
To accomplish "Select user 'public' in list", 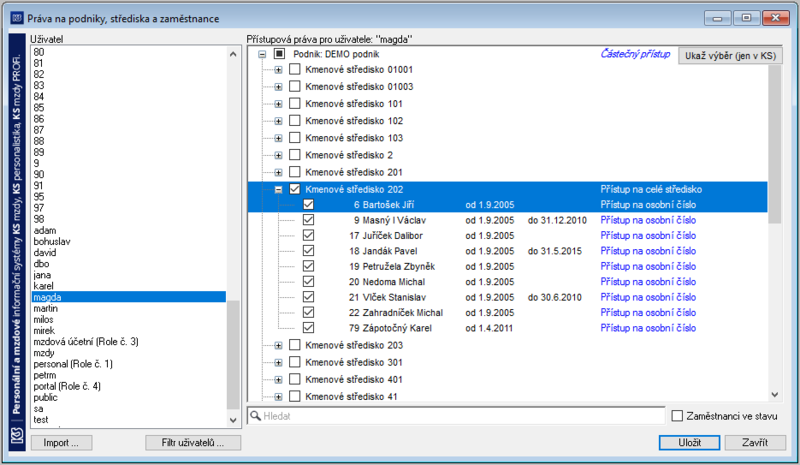I will 45,398.
